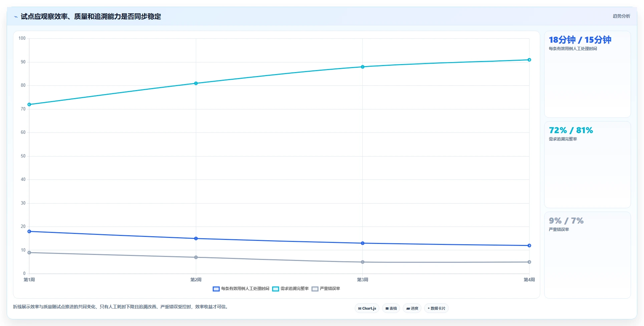Viewport: 644px width, 326px height.
Task: Click the 每条有效用例人工处理时间 legend label
Action: [x=245, y=289]
